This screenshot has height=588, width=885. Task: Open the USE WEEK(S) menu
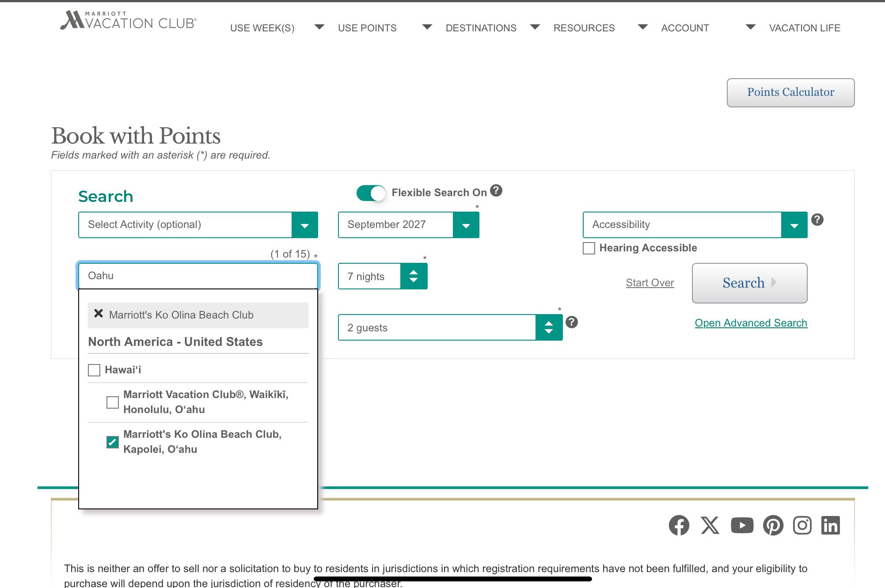click(x=262, y=28)
